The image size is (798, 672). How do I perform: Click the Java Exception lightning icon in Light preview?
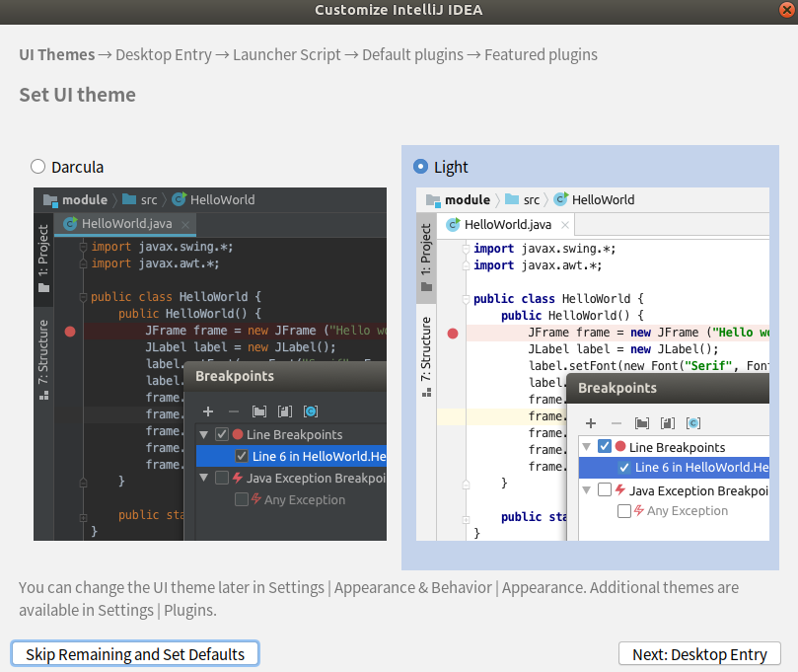(619, 489)
